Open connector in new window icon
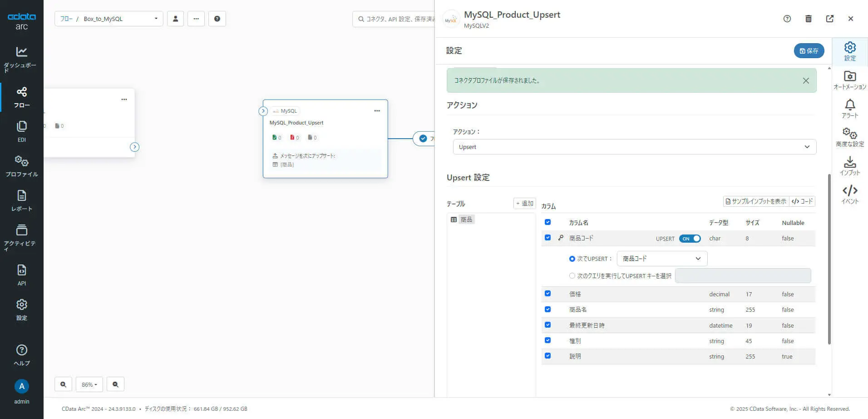Viewport: 868px width, 419px height. click(x=829, y=19)
